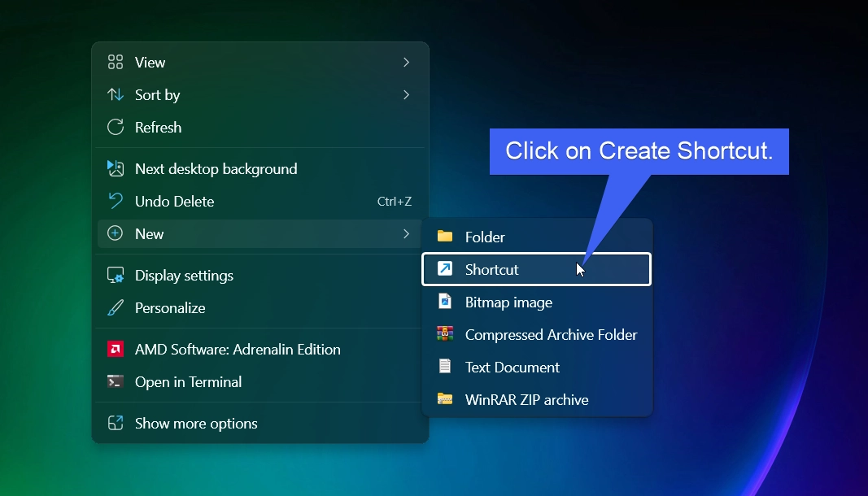Click the Open in Terminal icon

point(116,381)
